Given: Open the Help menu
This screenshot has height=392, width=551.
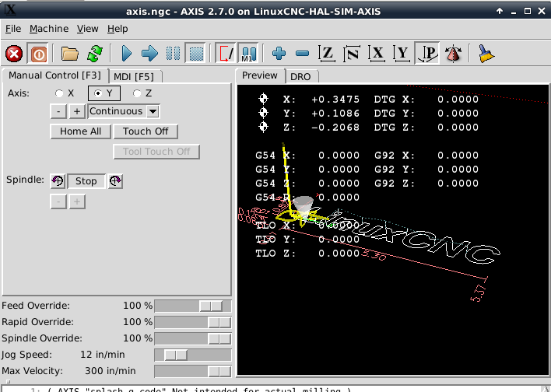Looking at the screenshot, I should [118, 29].
